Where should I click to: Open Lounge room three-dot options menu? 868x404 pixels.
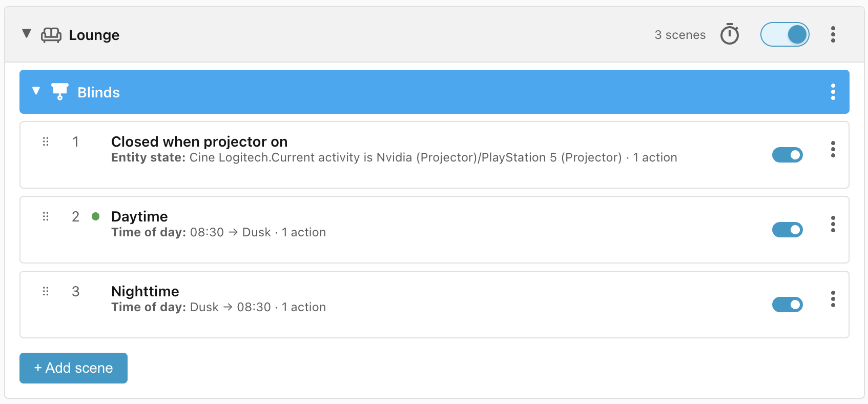click(833, 34)
